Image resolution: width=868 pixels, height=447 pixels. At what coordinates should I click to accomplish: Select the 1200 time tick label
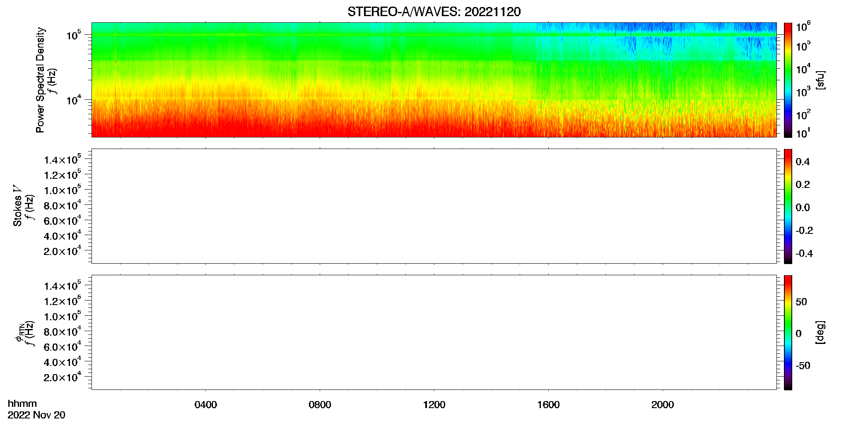tap(434, 405)
